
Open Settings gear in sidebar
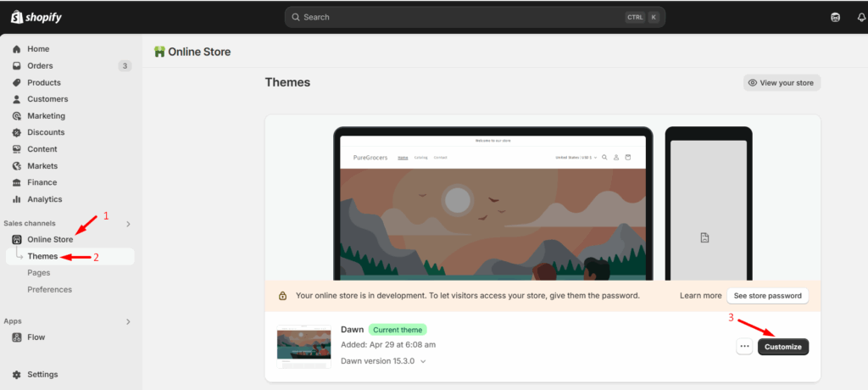coord(16,374)
